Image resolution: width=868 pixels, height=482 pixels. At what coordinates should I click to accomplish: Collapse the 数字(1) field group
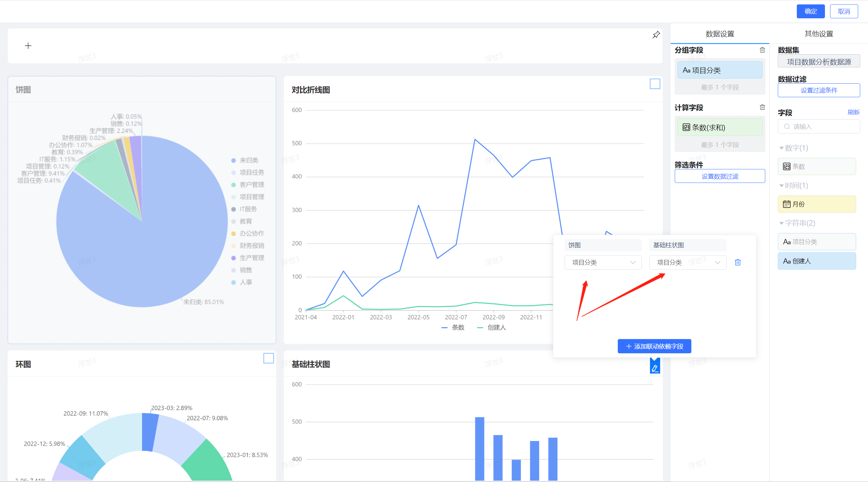793,148
